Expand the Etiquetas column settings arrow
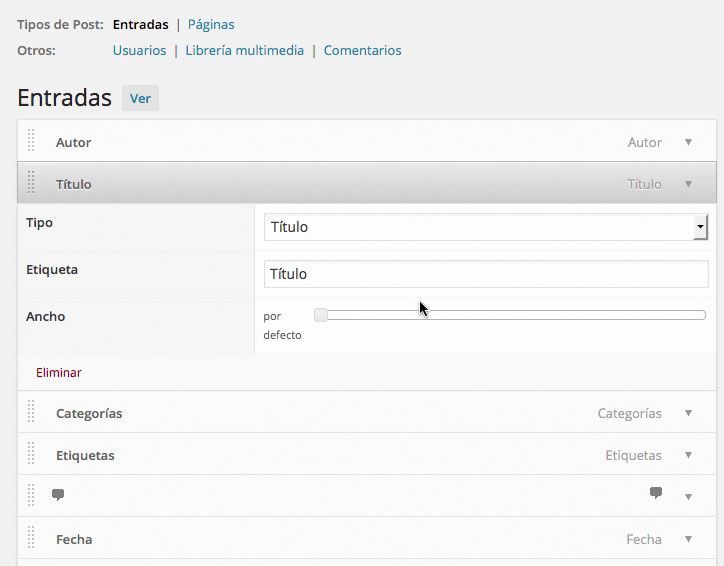Image resolution: width=724 pixels, height=566 pixels. click(x=688, y=455)
